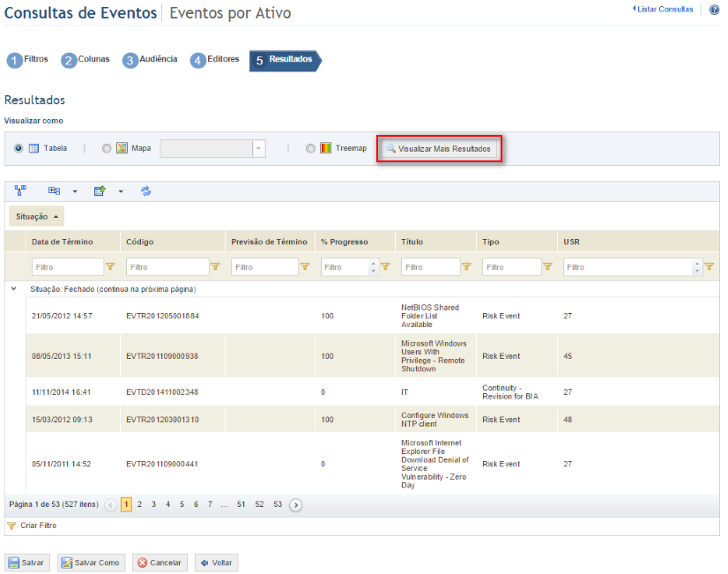Select the Treemap radio button
Viewport: 728px width, 574px height.
coord(310,148)
